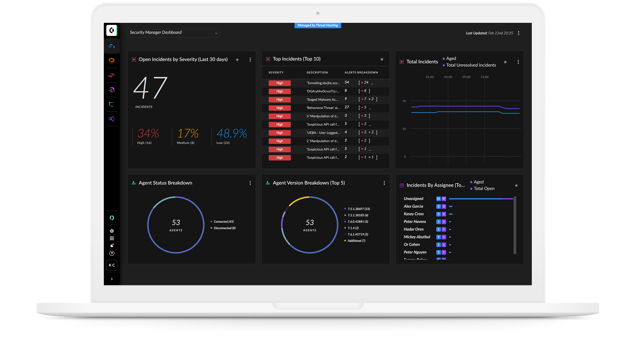The width and height of the screenshot is (624, 364).
Task: Star the Total Incidents widget
Action: (x=505, y=62)
